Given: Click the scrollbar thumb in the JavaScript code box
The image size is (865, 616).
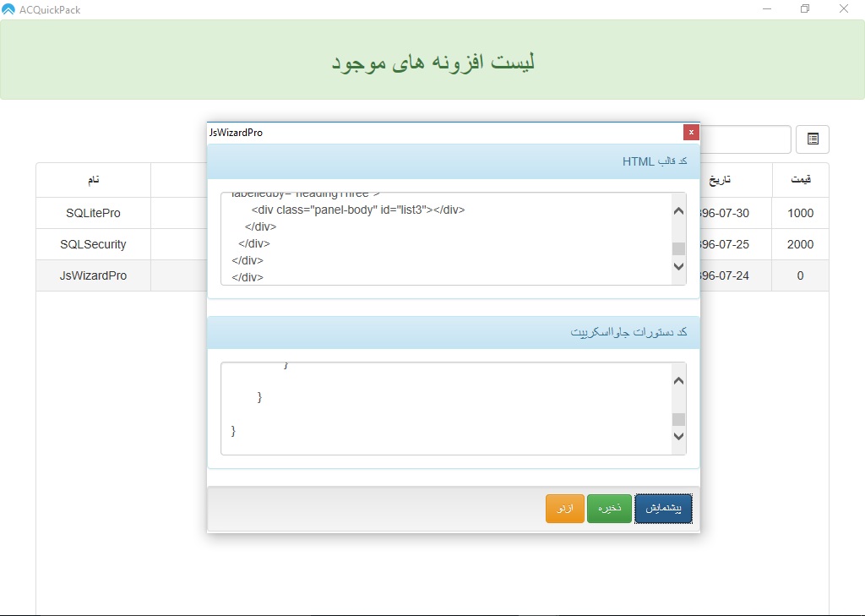Looking at the screenshot, I should pos(678,420).
